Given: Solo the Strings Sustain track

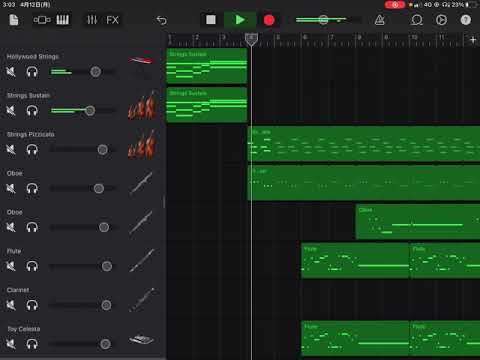Looking at the screenshot, I should 32,111.
